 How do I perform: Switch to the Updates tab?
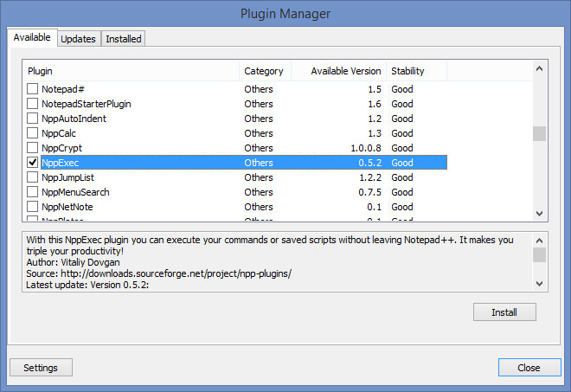(x=78, y=39)
